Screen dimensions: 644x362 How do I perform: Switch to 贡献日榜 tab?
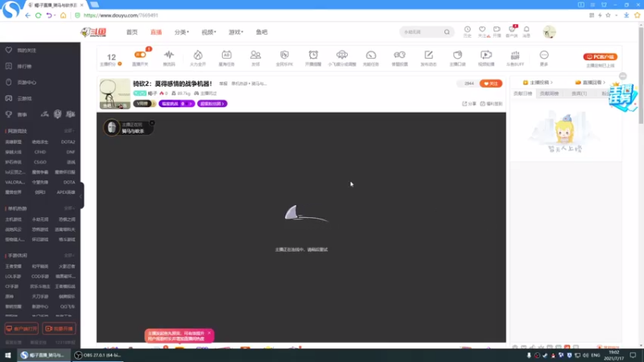click(x=522, y=93)
